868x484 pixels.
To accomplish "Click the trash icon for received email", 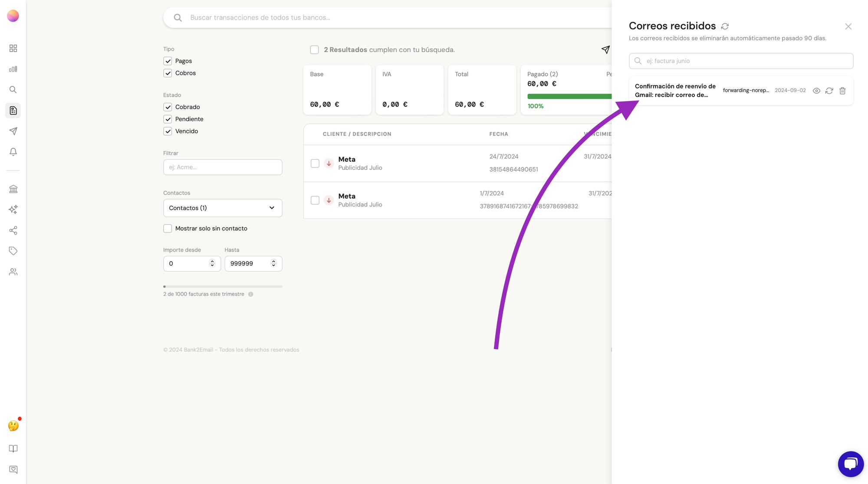I will click(842, 91).
